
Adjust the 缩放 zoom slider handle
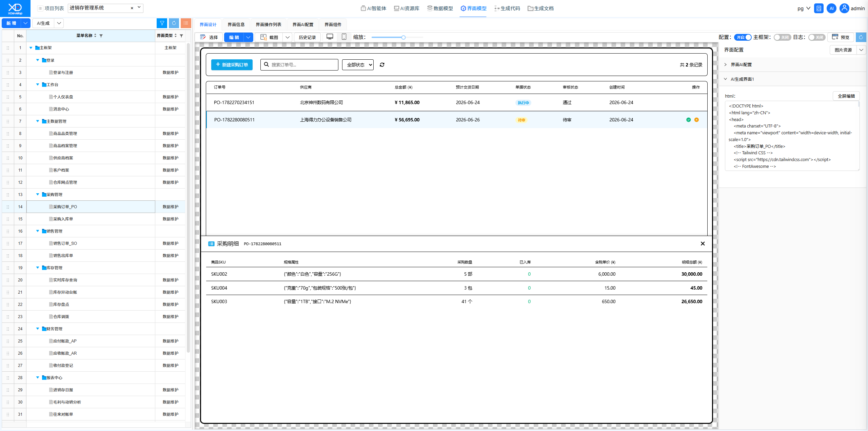[403, 37]
